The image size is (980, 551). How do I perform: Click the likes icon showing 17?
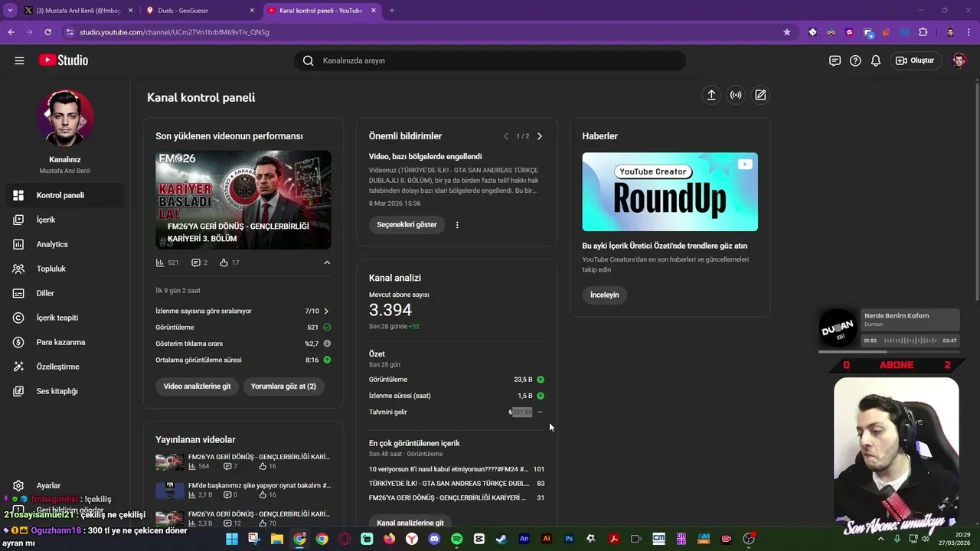pyautogui.click(x=224, y=262)
